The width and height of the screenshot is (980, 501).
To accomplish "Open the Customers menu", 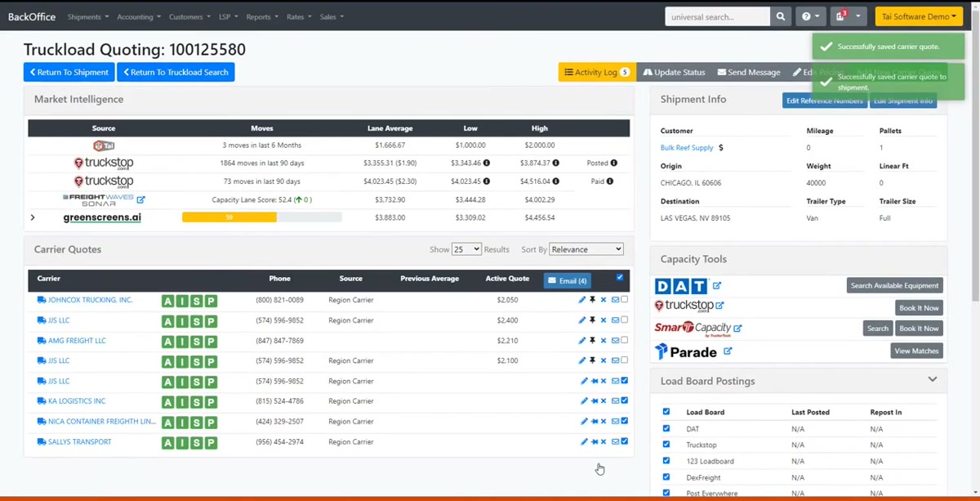I will [x=189, y=17].
